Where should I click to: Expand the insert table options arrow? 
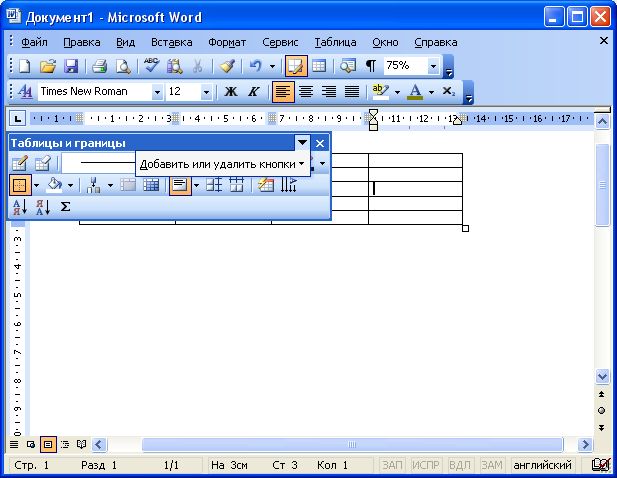pos(111,185)
